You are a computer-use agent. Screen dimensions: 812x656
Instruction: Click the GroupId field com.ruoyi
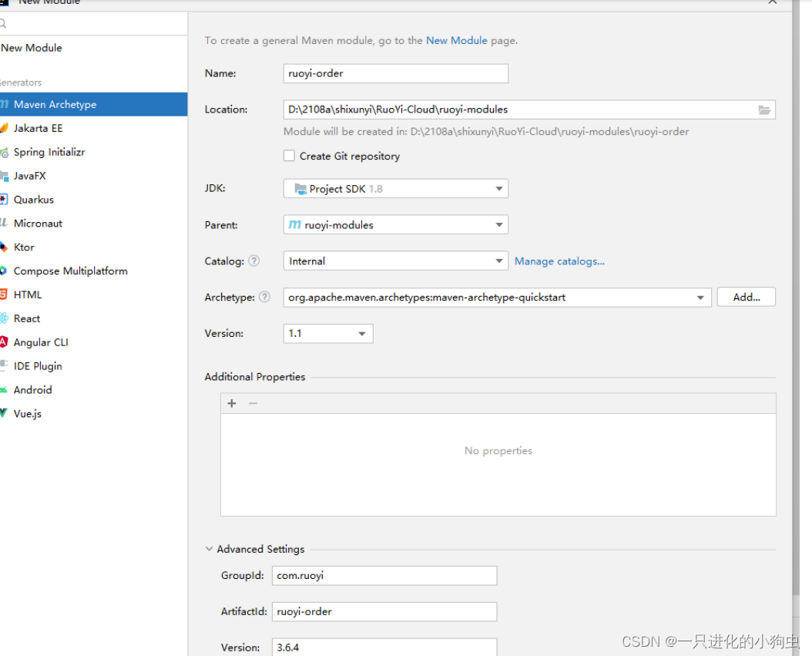384,576
